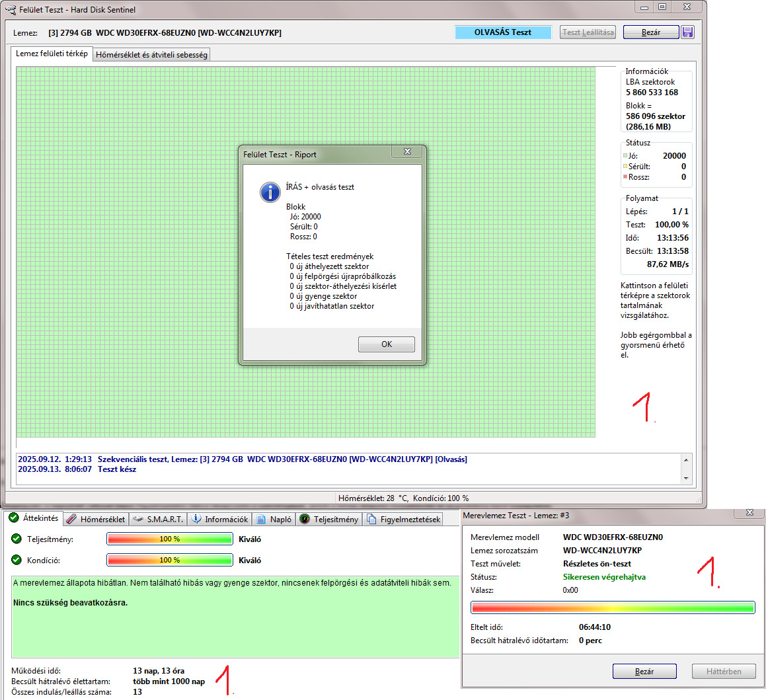The image size is (766, 700).
Task: Click the Részletes ön-teszt operation text
Action: click(x=597, y=563)
